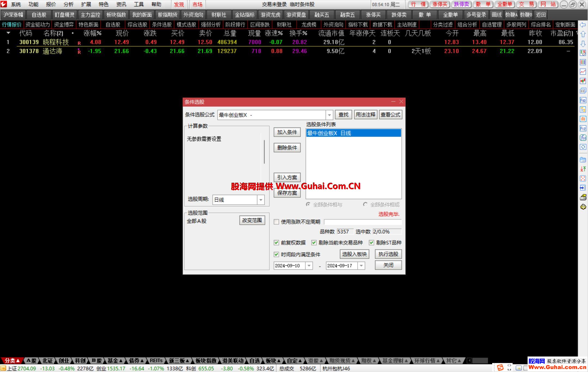Select stock row 301378 通达海

(x=289, y=51)
